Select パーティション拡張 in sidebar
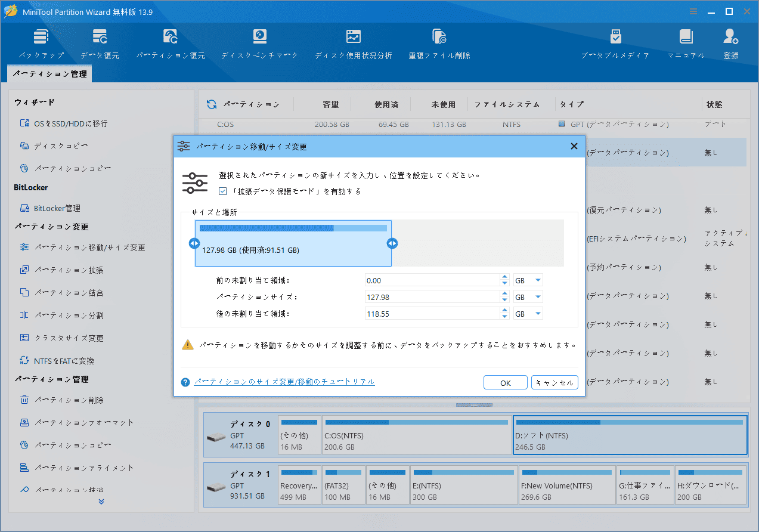The width and height of the screenshot is (759, 532). tap(61, 270)
